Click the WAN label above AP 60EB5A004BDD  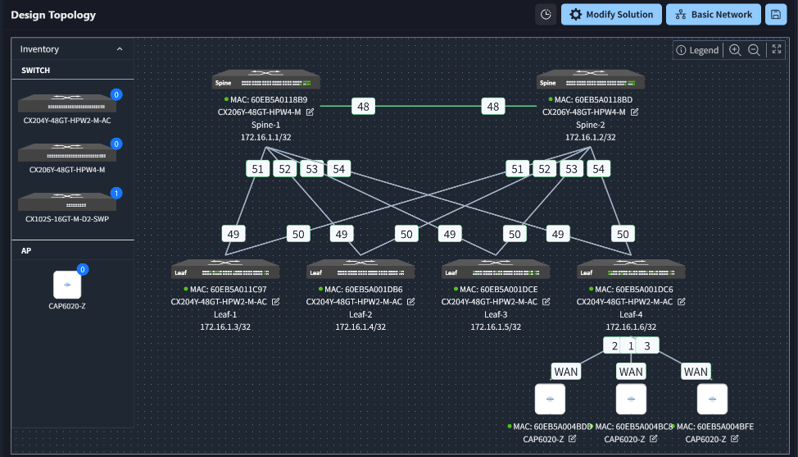click(x=566, y=372)
